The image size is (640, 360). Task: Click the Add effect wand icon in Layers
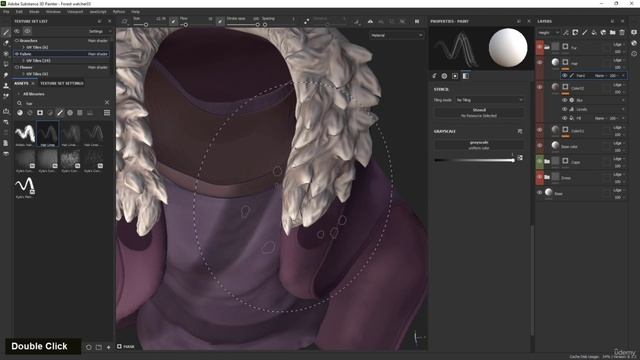(x=566, y=32)
